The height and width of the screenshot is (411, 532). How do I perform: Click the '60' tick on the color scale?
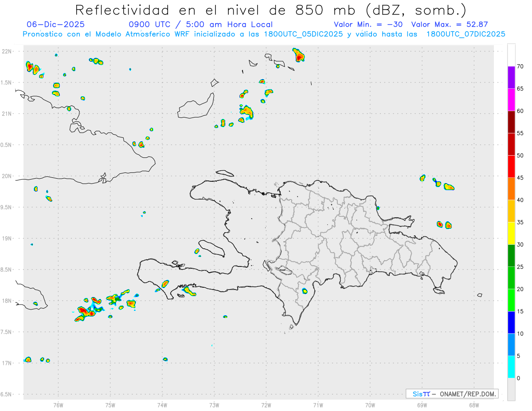click(520, 111)
